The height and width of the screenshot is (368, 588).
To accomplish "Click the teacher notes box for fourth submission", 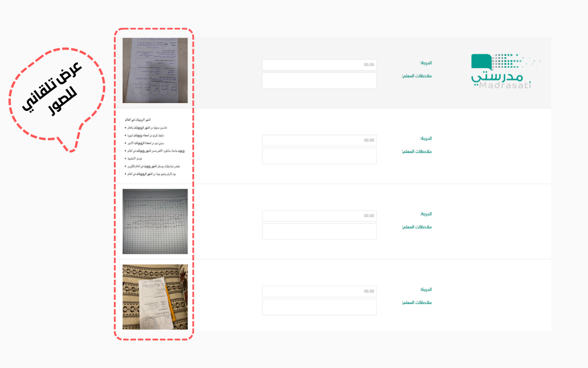I will (319, 306).
